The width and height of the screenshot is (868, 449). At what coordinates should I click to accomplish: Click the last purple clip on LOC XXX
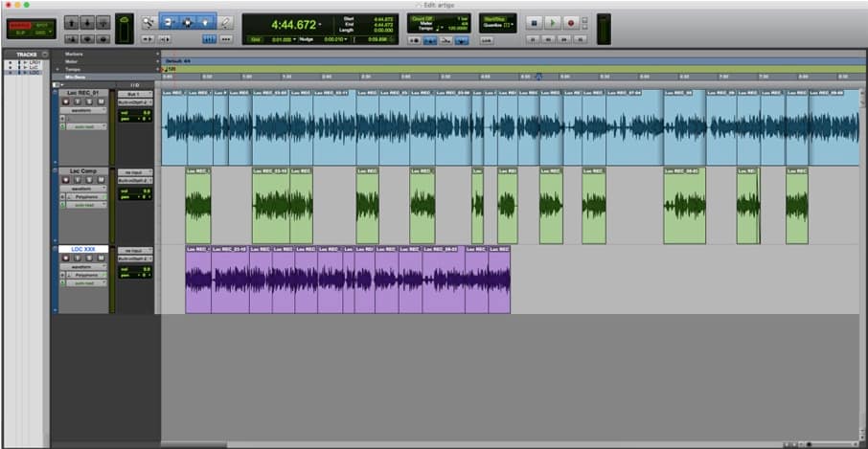tap(499, 280)
